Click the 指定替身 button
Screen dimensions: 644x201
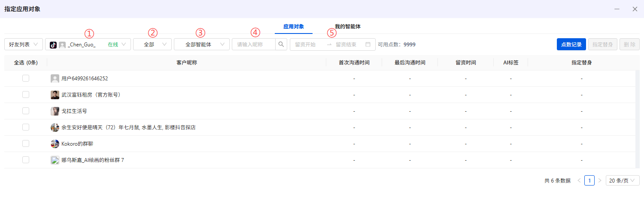(x=603, y=44)
